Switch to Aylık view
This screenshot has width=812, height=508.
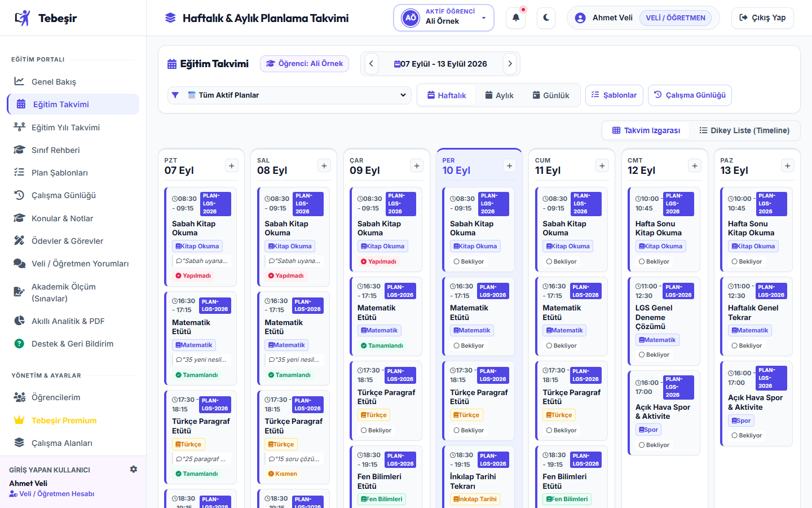coord(499,95)
